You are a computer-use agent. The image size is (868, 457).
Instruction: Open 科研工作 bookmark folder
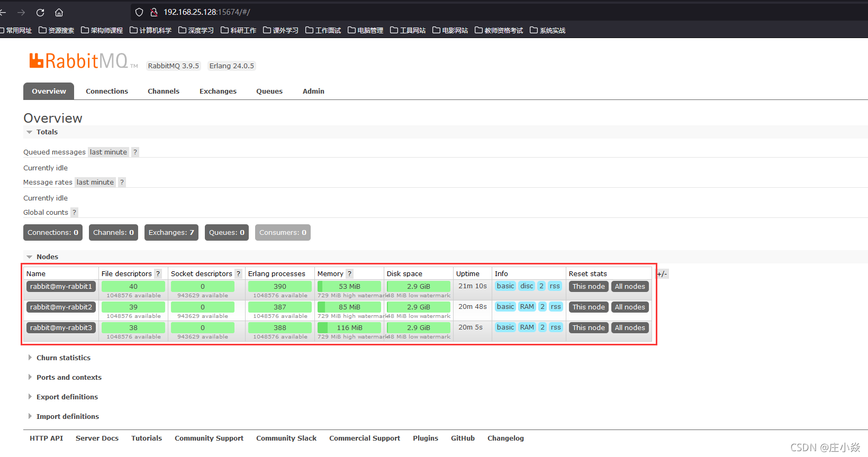pos(239,31)
